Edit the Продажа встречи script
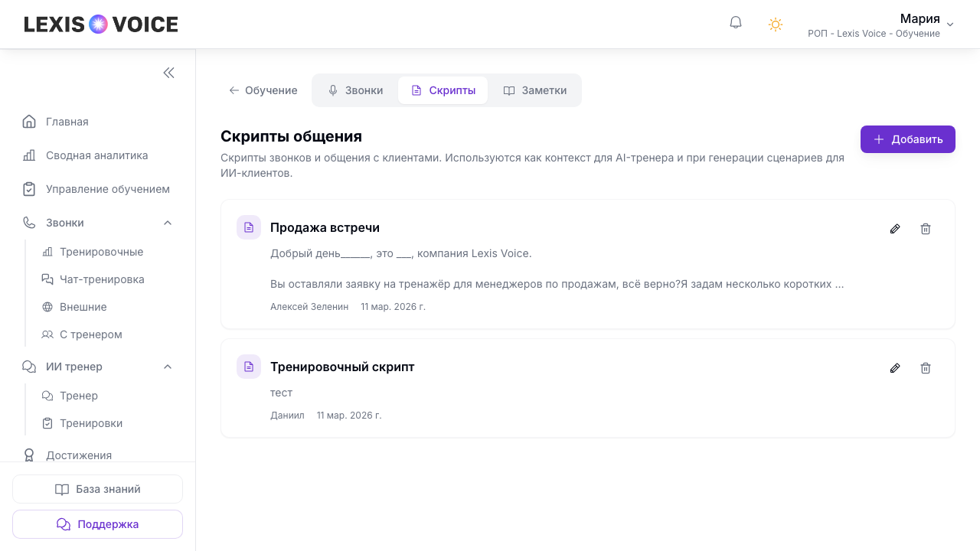Screen dimensions: 980x551 895,229
